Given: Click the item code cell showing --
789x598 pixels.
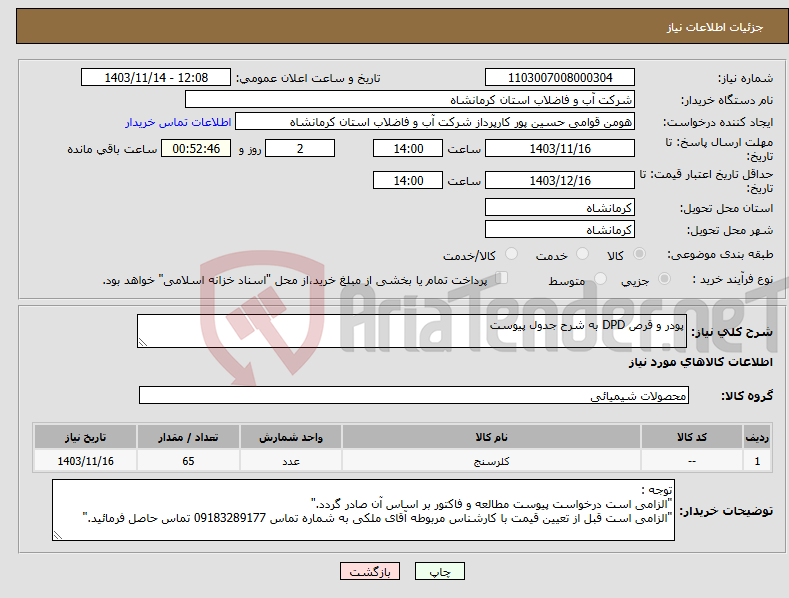Looking at the screenshot, I should click(x=692, y=461).
